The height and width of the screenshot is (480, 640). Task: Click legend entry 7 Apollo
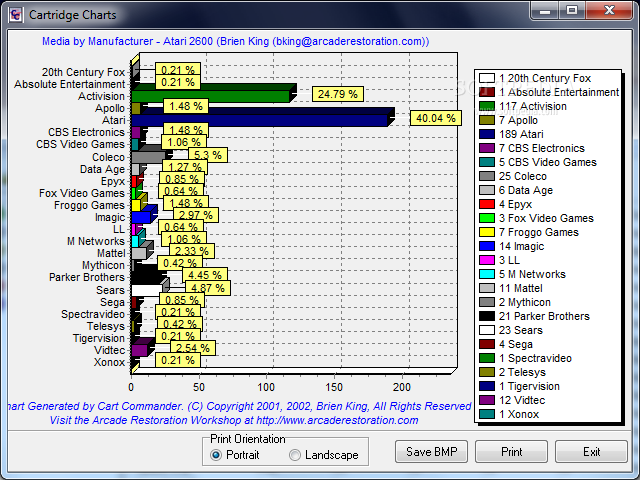tap(518, 120)
